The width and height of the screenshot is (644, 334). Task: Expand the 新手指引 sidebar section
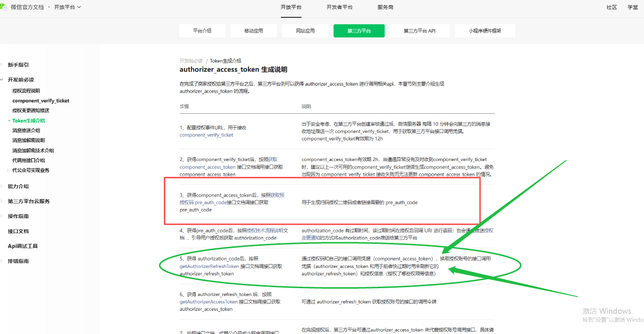click(x=18, y=65)
